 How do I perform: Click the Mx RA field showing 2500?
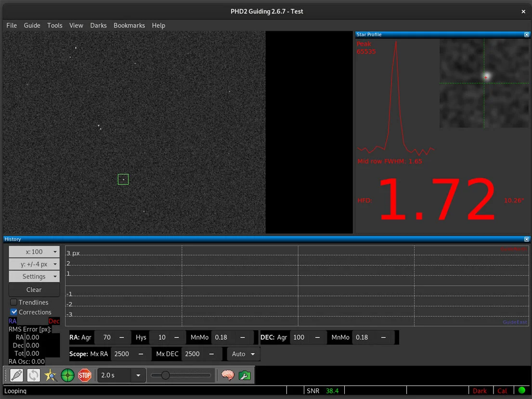(x=123, y=354)
